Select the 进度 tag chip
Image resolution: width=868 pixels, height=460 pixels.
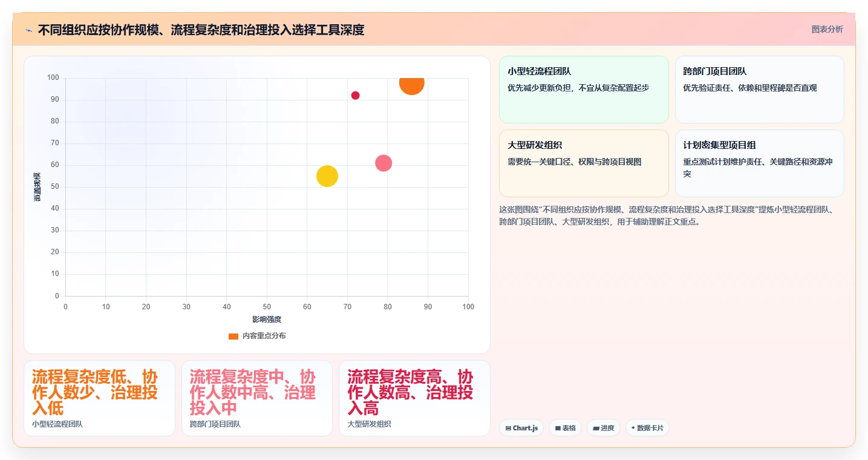pos(604,428)
